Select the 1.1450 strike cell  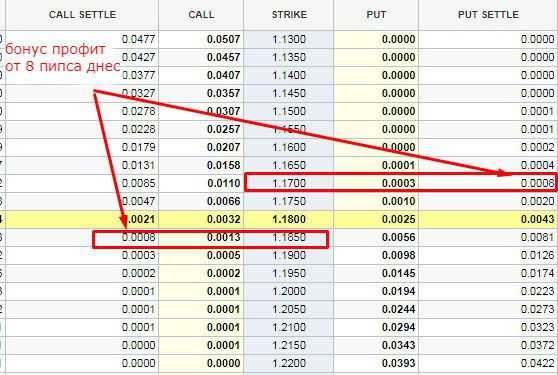coord(289,93)
